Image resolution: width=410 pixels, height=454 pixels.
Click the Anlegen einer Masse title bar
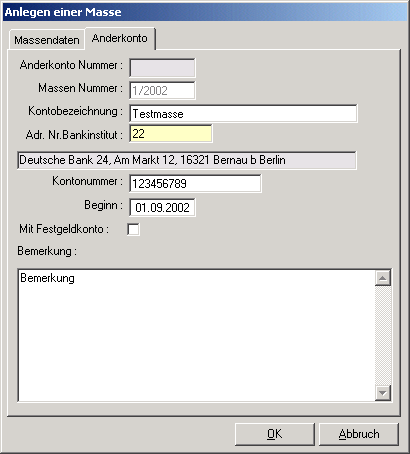tap(205, 12)
